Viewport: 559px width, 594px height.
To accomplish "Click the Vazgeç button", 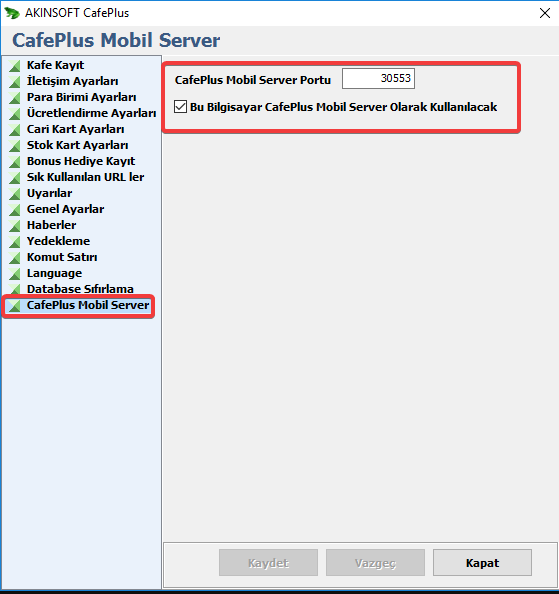I will [x=375, y=563].
